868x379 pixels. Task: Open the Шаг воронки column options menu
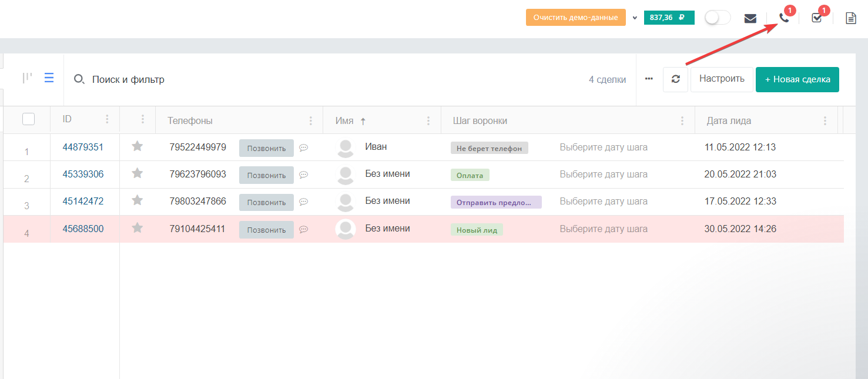click(682, 120)
